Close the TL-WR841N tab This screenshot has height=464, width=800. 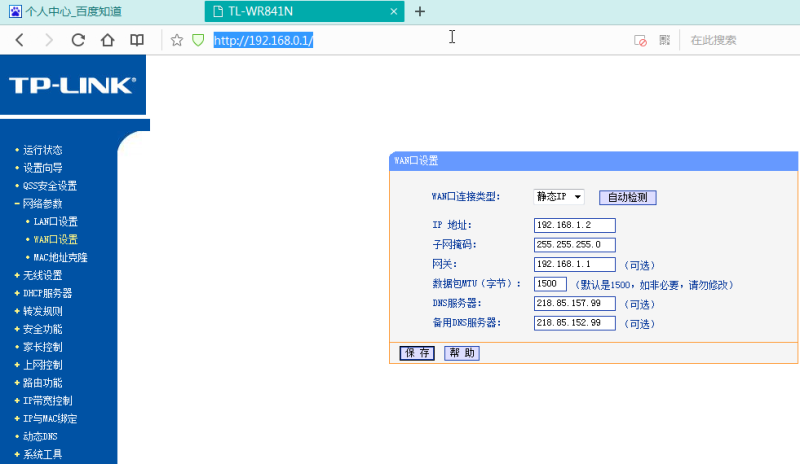point(394,12)
